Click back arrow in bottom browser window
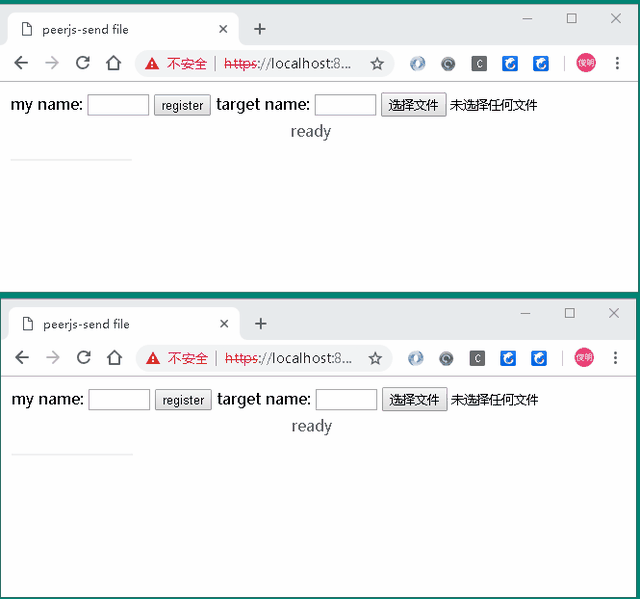This screenshot has width=640, height=599. click(x=22, y=358)
